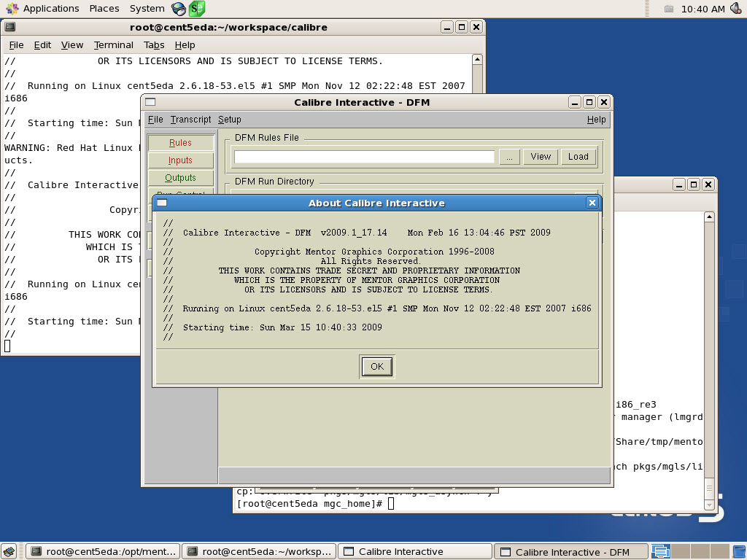The image size is (747, 560).
Task: Click terminal icon in calibre terminal title bar
Action: (x=10, y=27)
